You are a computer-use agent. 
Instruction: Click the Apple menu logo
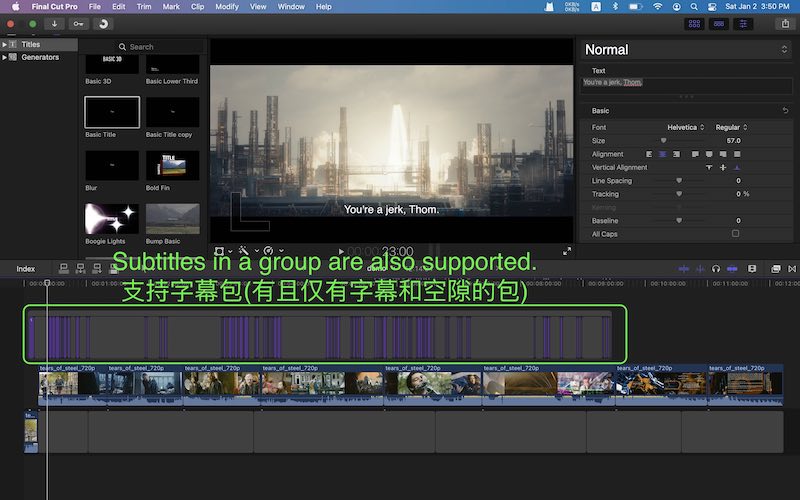click(x=15, y=7)
